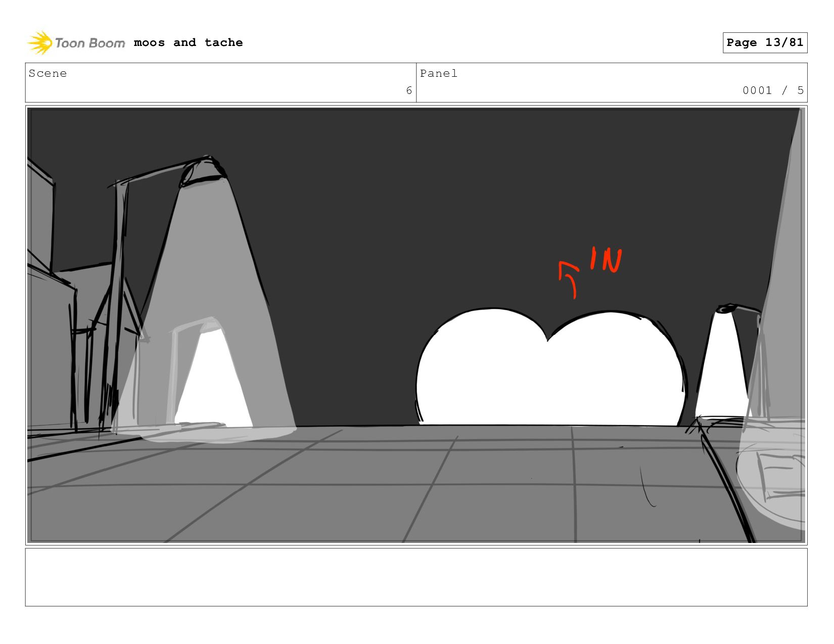Click the empty notes box below the panel
The height and width of the screenshot is (644, 834).
point(416,577)
